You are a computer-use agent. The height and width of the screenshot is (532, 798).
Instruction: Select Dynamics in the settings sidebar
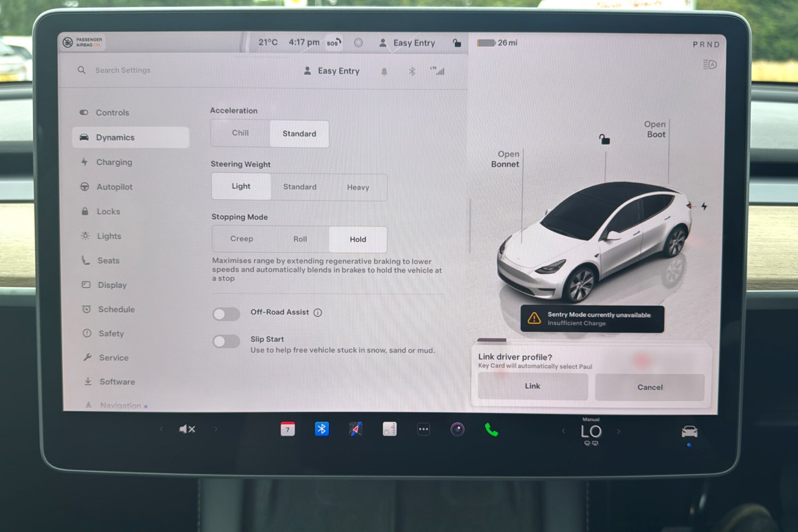(131, 137)
